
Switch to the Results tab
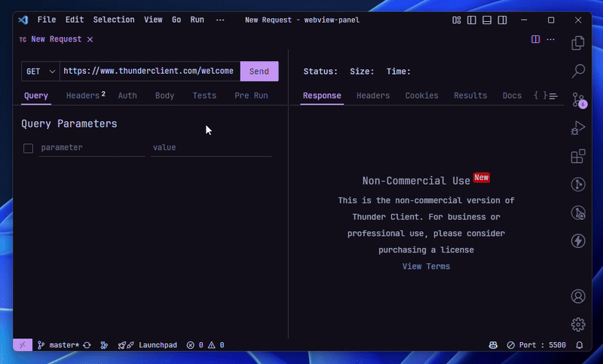coord(470,96)
